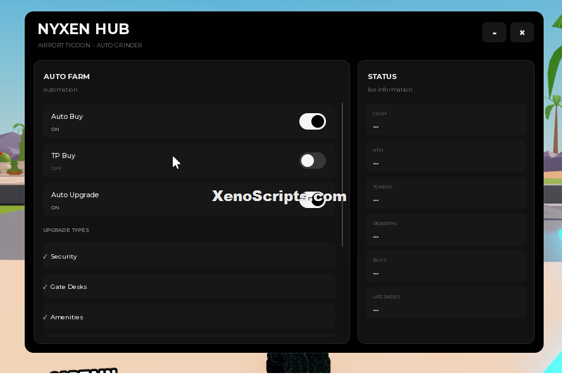Click the 'AIRPORT TYCOON · AUTO GRINDER' subtitle
This screenshot has height=392, width=562.
coord(90,45)
